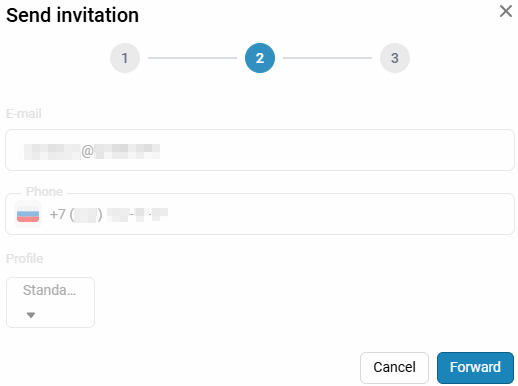Viewport: 518px width, 386px height.
Task: Open the Russian flag country selector
Action: tap(28, 214)
